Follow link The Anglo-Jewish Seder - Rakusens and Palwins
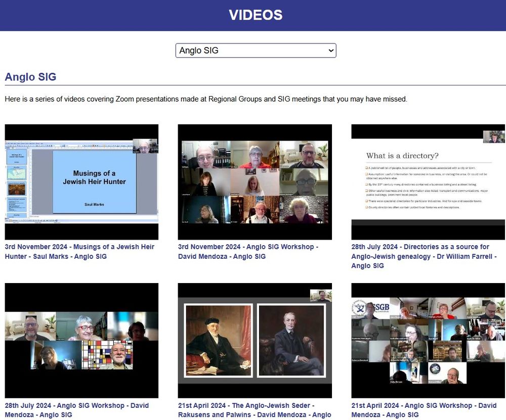This screenshot has height=420, width=506. coord(255,410)
